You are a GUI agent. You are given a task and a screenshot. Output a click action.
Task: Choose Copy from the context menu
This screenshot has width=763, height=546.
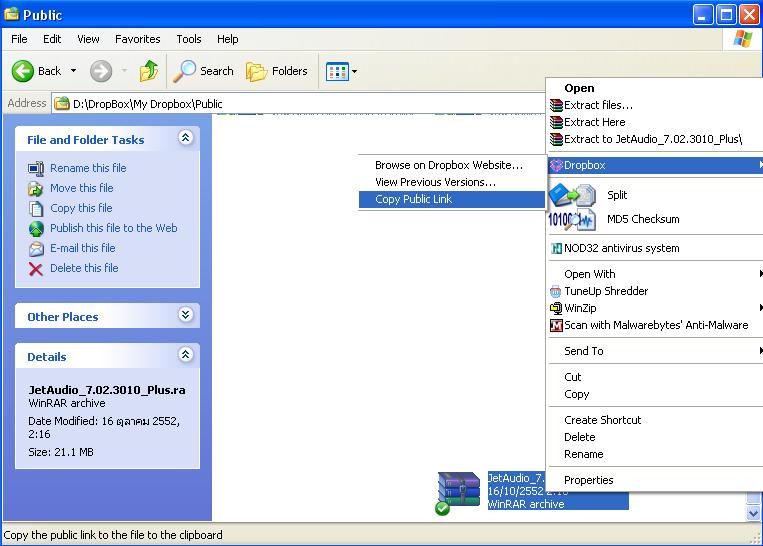655,394
